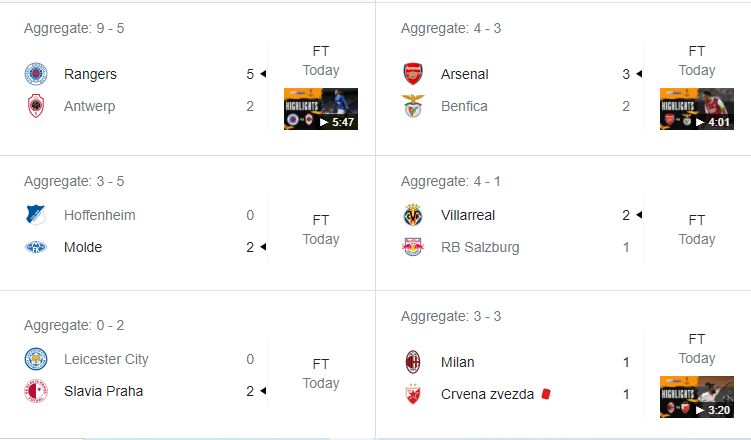Click the Slavia Praha crest
The image size is (751, 440).
(36, 391)
